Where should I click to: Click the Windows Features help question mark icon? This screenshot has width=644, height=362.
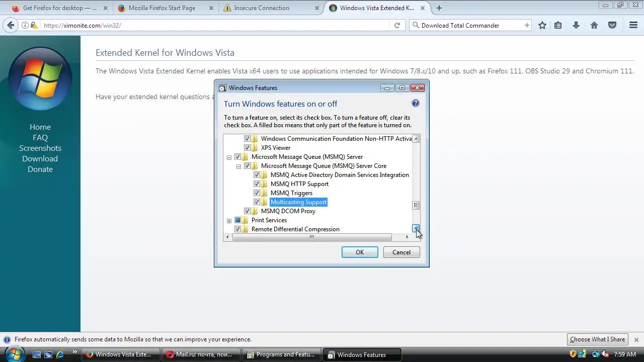click(415, 103)
